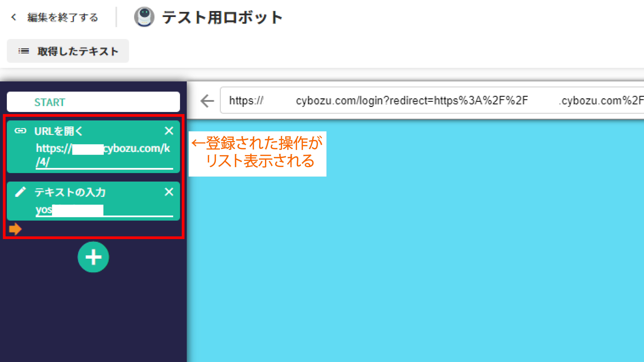Delete the テキストの入力 step with X
The height and width of the screenshot is (362, 644).
(x=169, y=192)
